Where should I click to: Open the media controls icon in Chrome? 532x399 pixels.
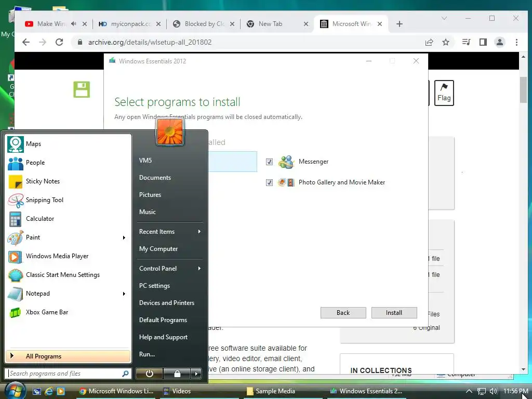click(x=466, y=42)
